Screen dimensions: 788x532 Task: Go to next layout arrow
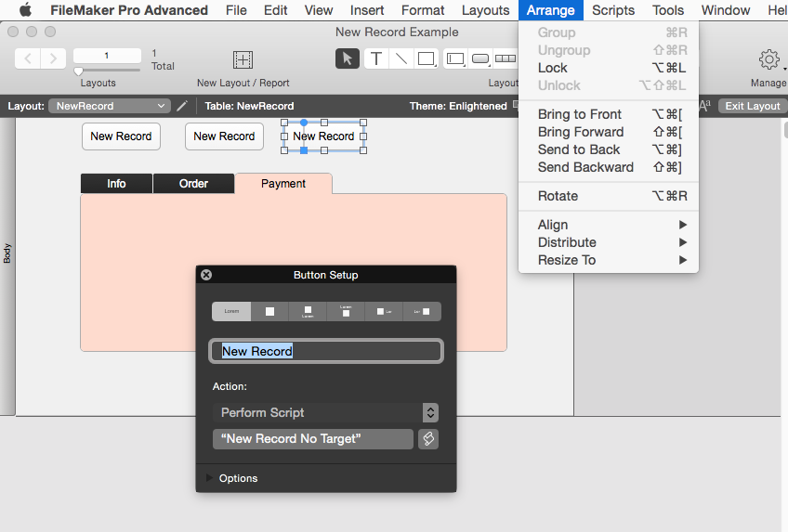(53, 58)
